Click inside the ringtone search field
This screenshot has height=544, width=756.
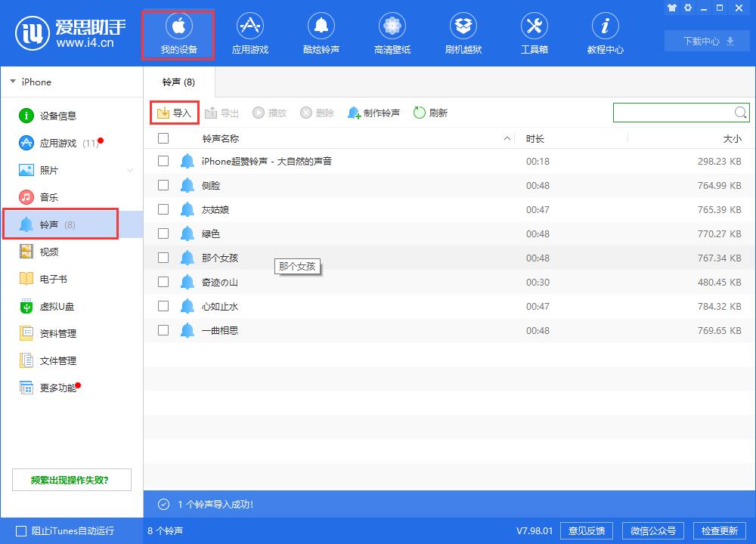click(673, 112)
